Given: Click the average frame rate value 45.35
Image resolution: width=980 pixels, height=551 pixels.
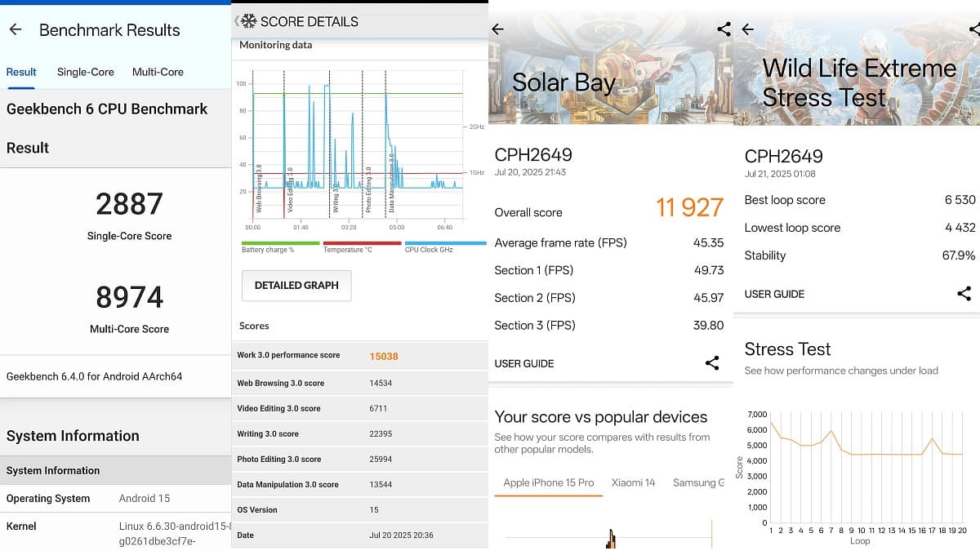Looking at the screenshot, I should (708, 242).
